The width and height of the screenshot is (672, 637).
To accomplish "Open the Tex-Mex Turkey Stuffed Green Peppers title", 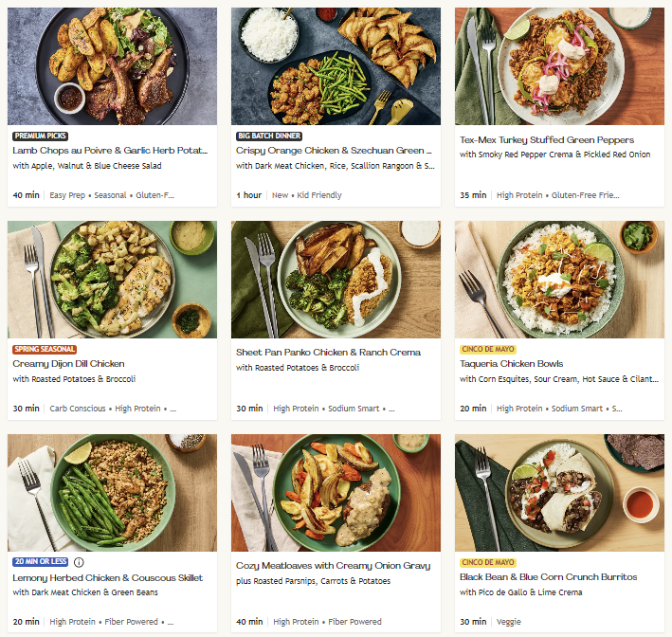I will coord(547,139).
